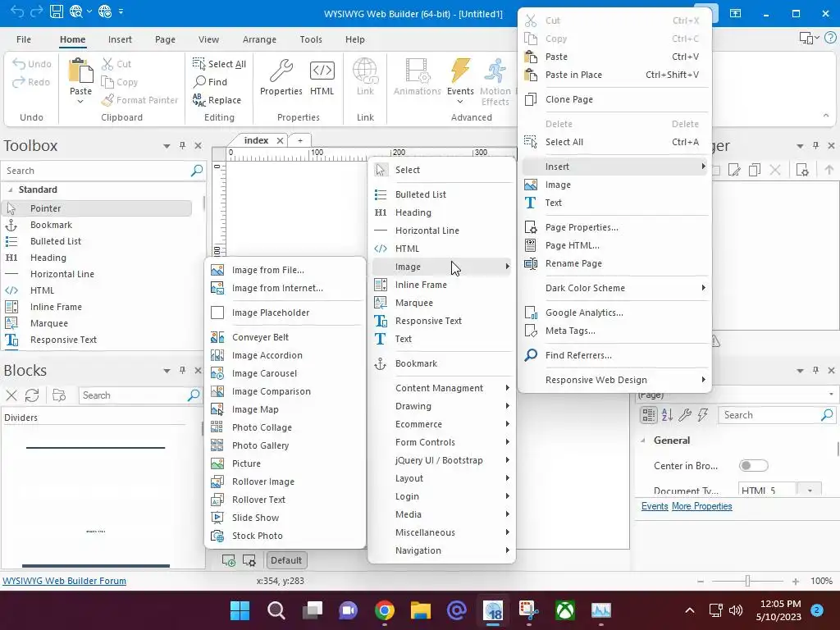Image resolution: width=840 pixels, height=630 pixels.
Task: Click the Blocks folder icon
Action: click(59, 395)
